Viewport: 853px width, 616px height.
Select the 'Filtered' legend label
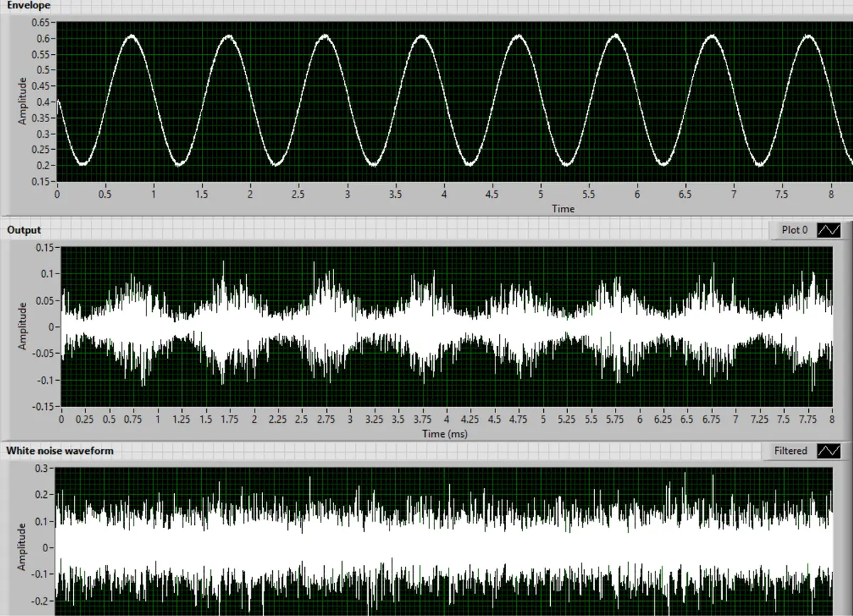[790, 450]
